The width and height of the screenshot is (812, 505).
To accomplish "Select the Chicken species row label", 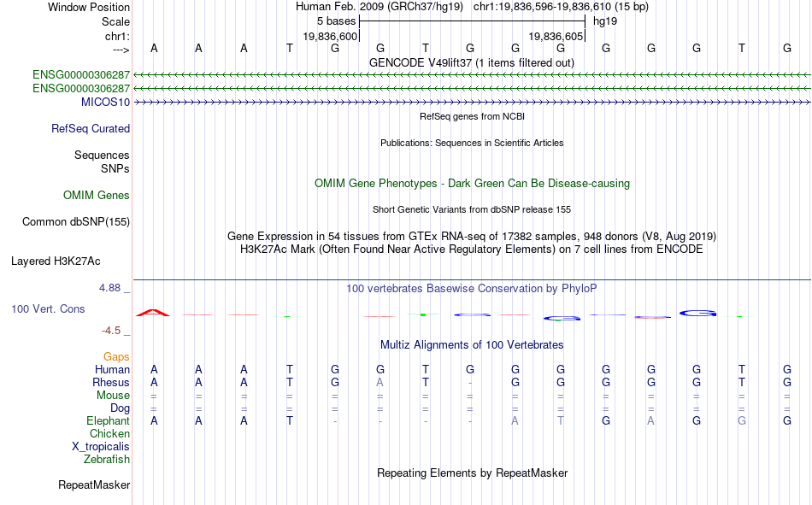I will point(109,433).
